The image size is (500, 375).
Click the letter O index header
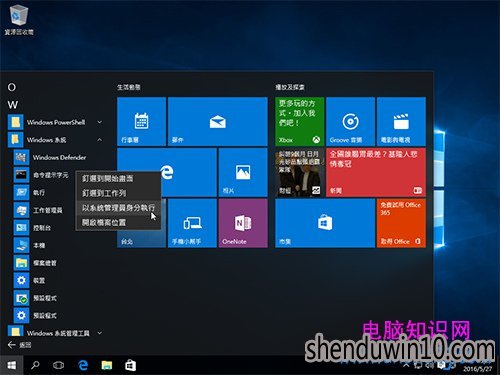click(x=12, y=87)
